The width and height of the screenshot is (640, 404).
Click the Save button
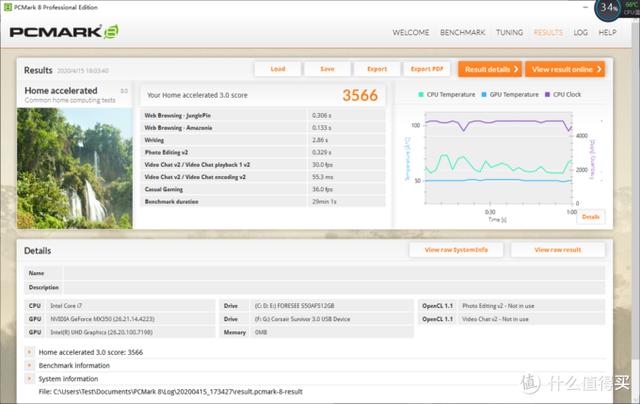pyautogui.click(x=327, y=69)
